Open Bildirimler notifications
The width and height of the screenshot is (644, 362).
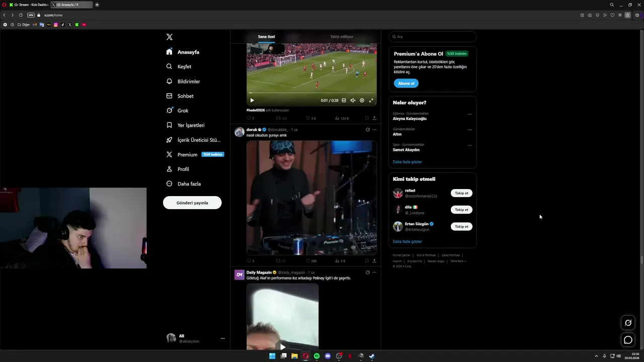click(183, 81)
